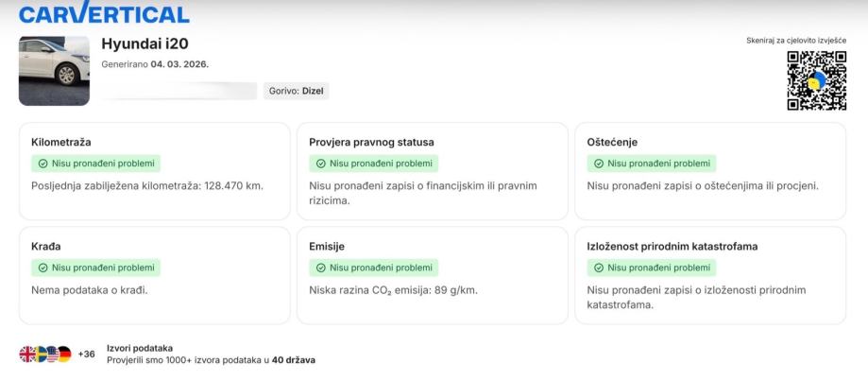This screenshot has height=381, width=868.
Task: Click the check icon in Emisije card
Action: 320,268
